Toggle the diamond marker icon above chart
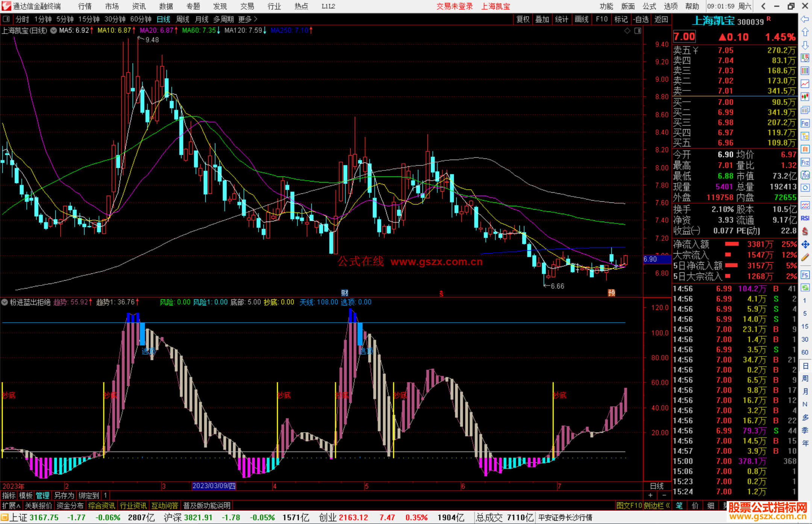This screenshot has width=812, height=524. 627,31
